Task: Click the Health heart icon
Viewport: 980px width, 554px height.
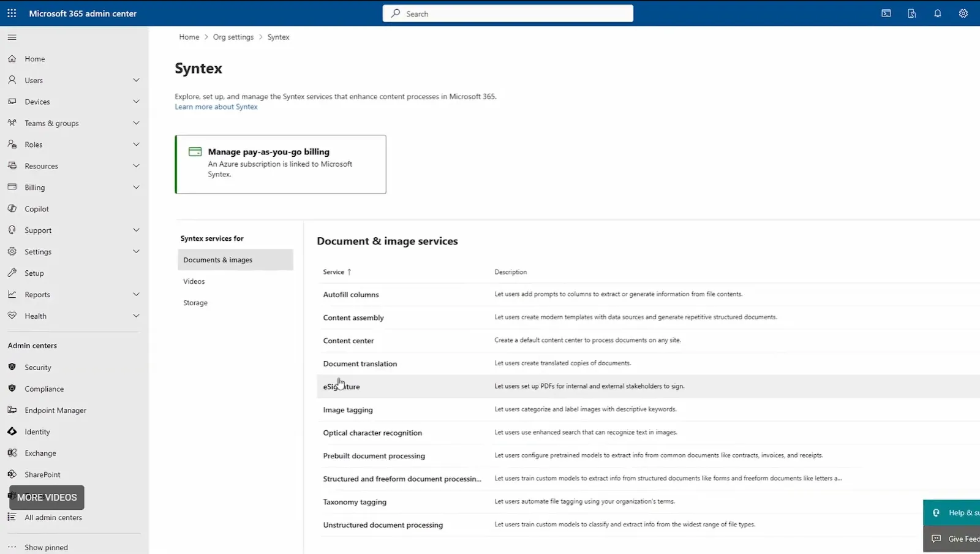Action: (12, 316)
